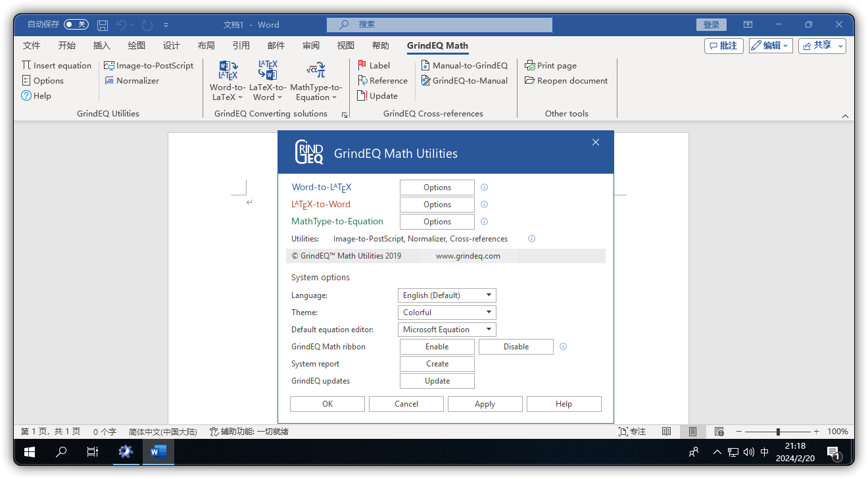Image resolution: width=868 pixels, height=479 pixels.
Task: Insert a Reference via the ribbon
Action: pyautogui.click(x=382, y=80)
